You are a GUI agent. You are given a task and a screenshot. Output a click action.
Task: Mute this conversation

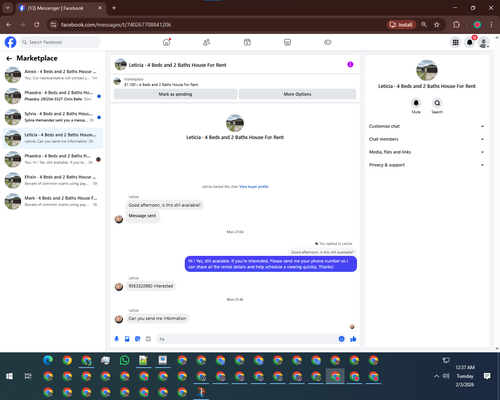tap(416, 103)
